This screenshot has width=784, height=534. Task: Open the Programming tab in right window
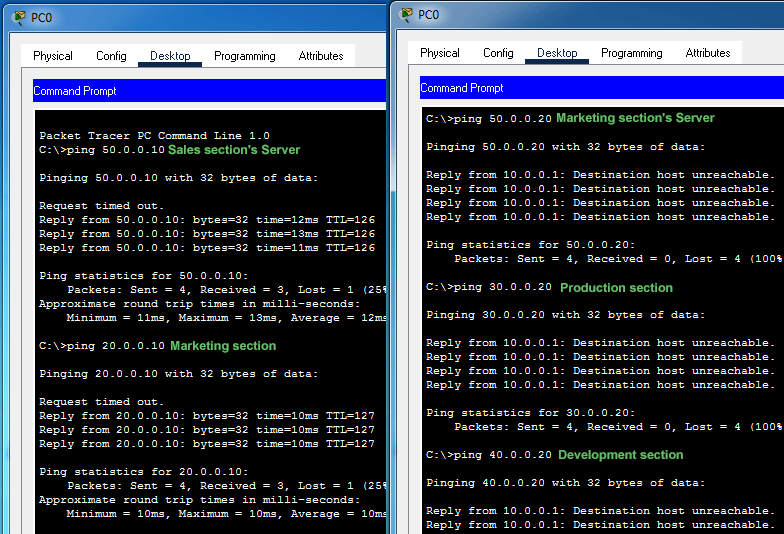[632, 53]
